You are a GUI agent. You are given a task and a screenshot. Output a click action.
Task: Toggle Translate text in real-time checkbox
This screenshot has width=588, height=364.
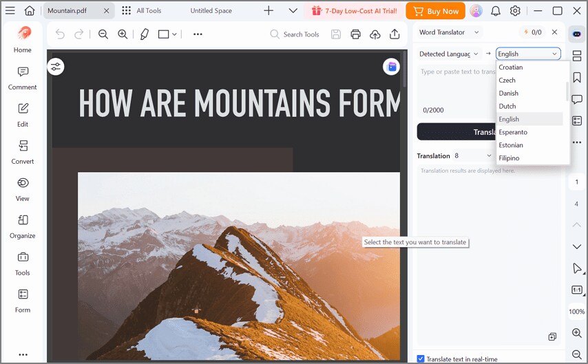pos(421,358)
